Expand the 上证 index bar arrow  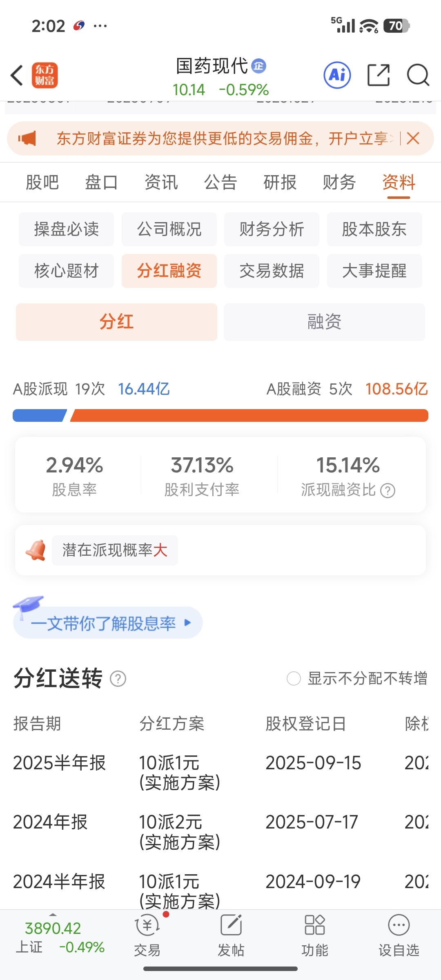(x=53, y=915)
